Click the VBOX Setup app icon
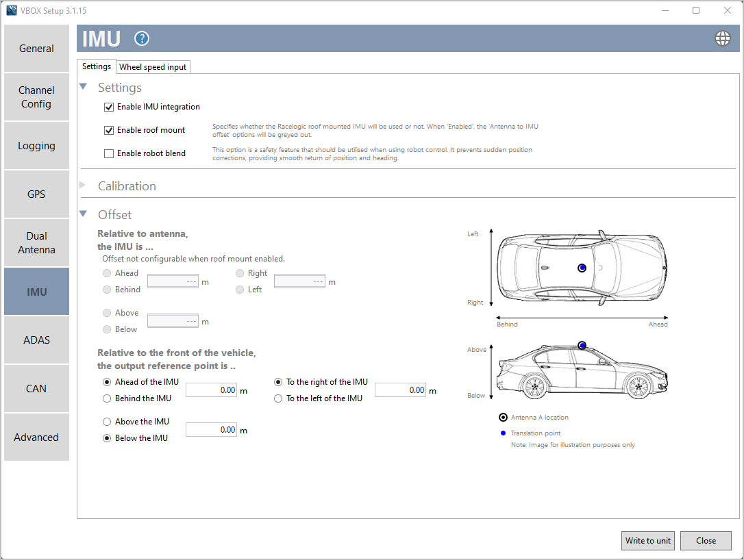Viewport: 744px width, 560px height. [x=12, y=10]
